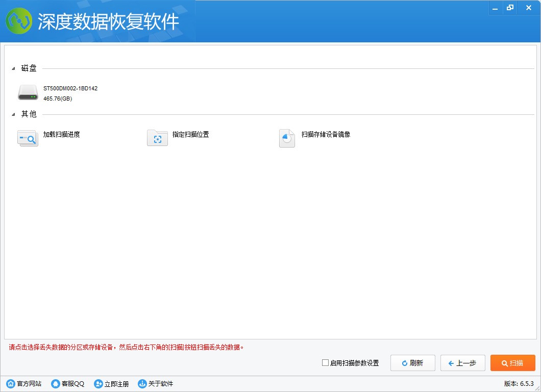The width and height of the screenshot is (541, 392).
Task: Click the 客服QQ icon in status bar
Action: (x=55, y=383)
